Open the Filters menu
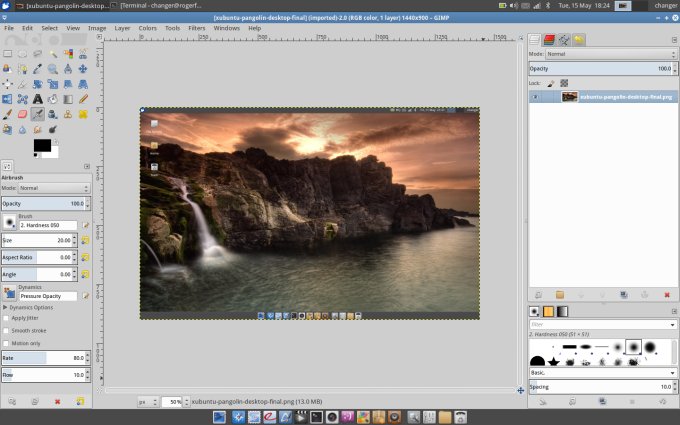 [x=196, y=28]
